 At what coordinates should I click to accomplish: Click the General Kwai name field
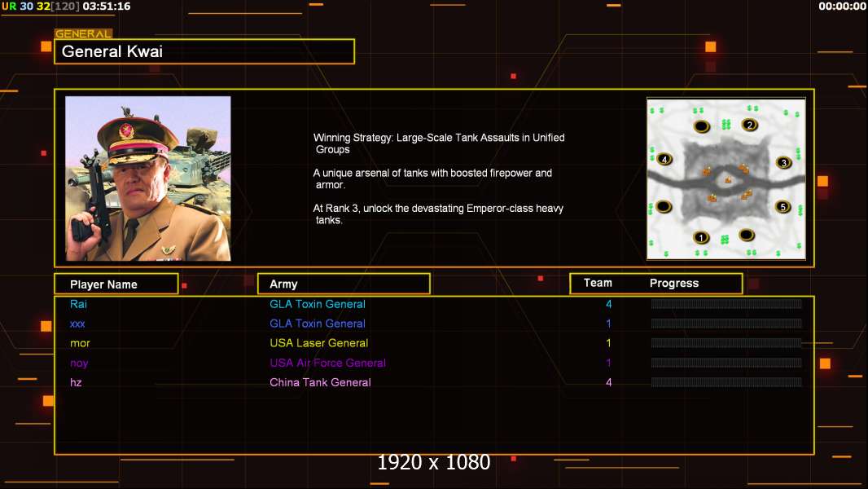click(x=204, y=51)
